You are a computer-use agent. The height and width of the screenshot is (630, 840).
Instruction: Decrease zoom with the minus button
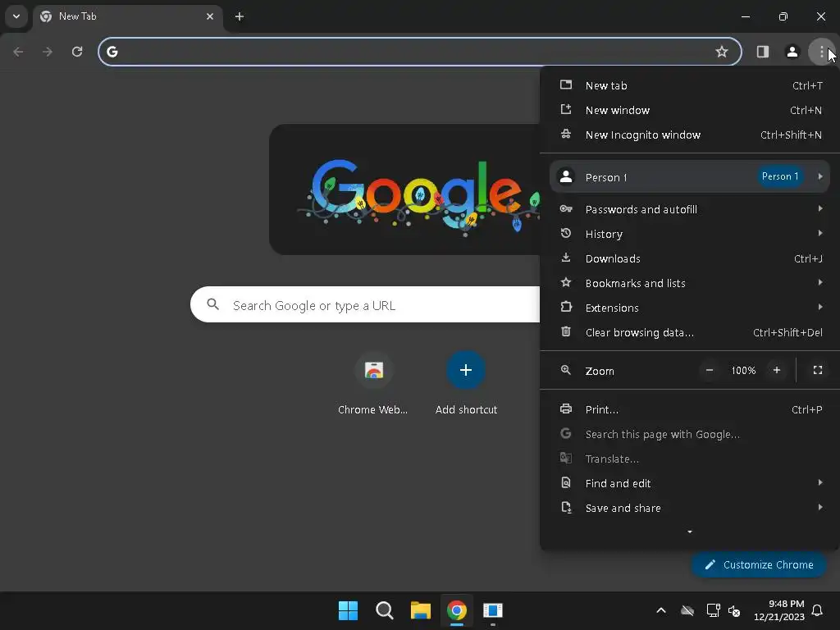710,370
